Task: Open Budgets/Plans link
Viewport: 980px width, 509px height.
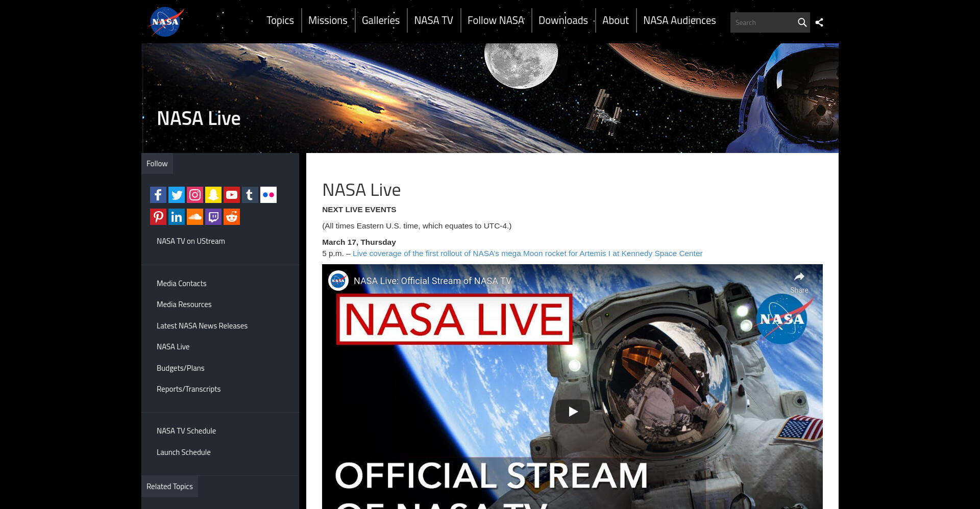Action: coord(181,368)
